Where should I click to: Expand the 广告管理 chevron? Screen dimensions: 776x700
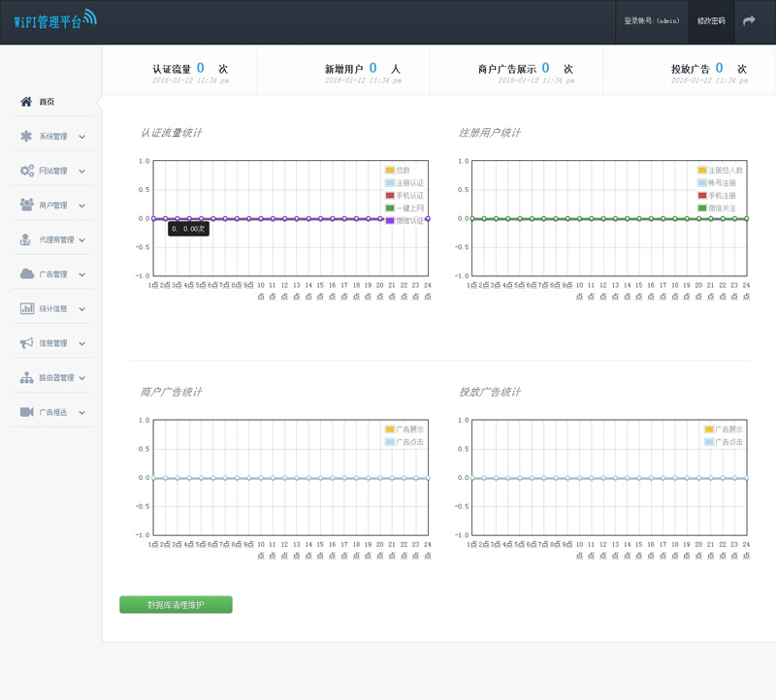(82, 274)
